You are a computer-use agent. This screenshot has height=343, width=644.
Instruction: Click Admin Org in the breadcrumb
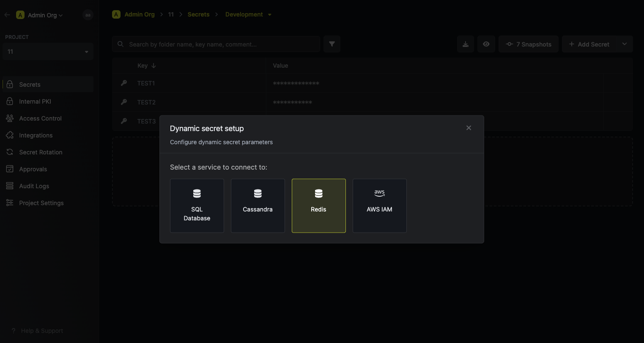140,14
